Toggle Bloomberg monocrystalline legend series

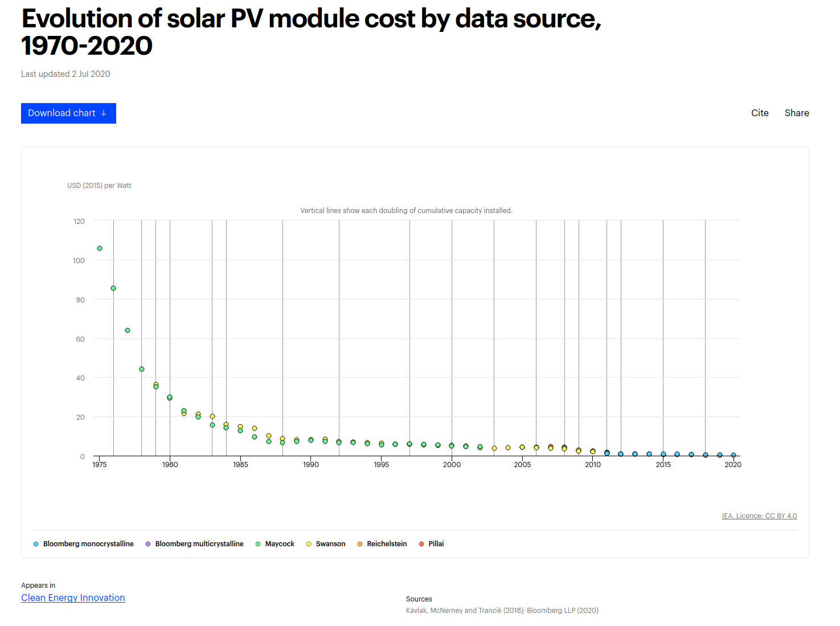88,544
